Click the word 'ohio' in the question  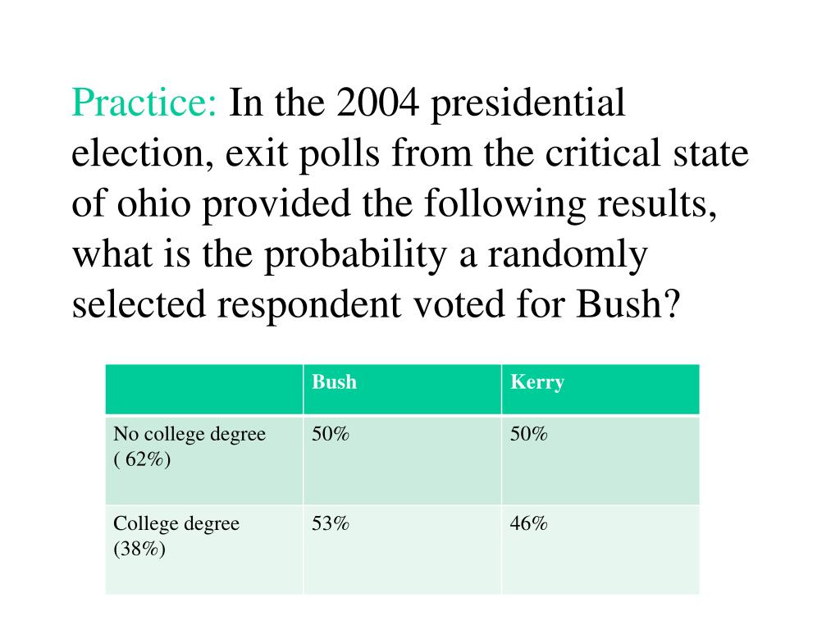click(x=153, y=203)
